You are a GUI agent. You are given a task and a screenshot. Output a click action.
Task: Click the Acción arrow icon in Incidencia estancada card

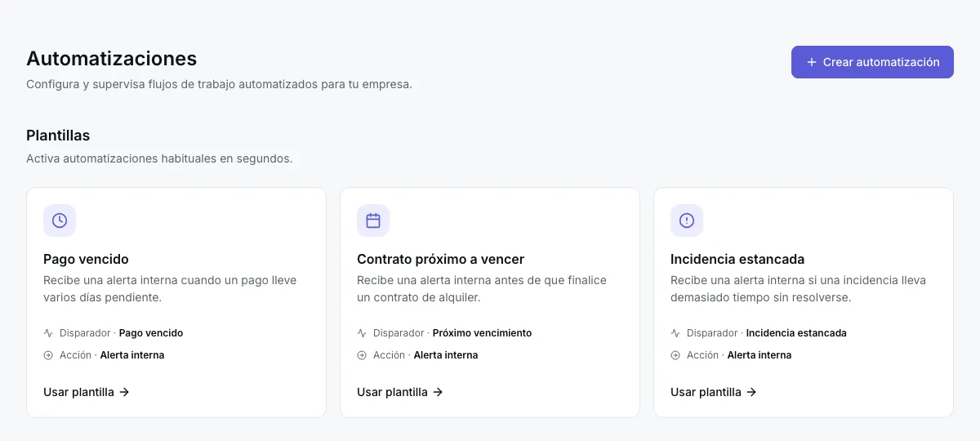click(x=675, y=355)
